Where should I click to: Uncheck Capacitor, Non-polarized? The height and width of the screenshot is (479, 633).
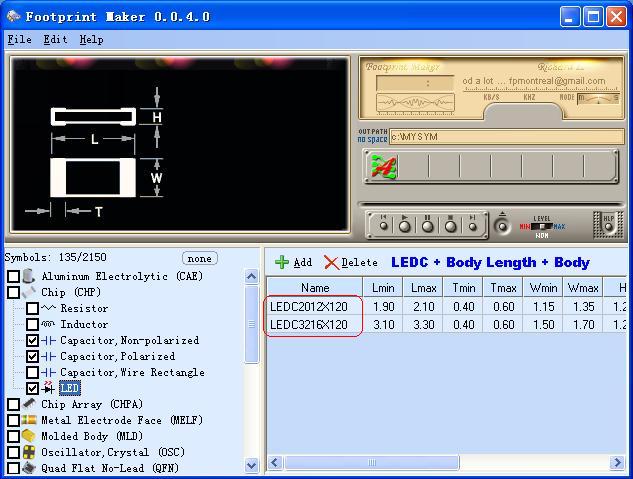coord(33,341)
